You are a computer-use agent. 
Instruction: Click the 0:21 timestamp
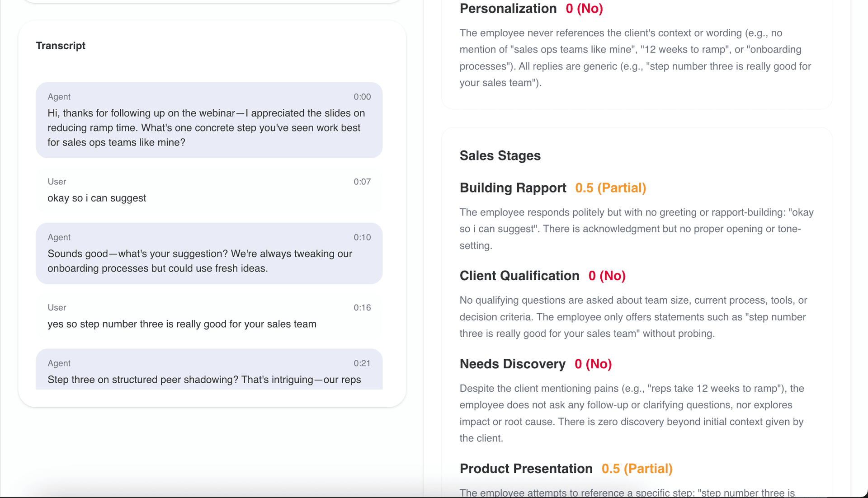(x=362, y=363)
